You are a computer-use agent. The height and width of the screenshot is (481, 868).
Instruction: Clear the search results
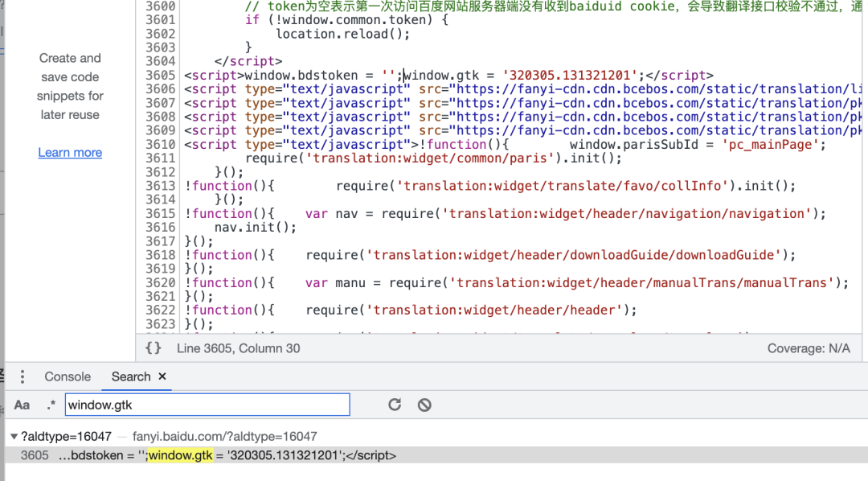coord(424,405)
